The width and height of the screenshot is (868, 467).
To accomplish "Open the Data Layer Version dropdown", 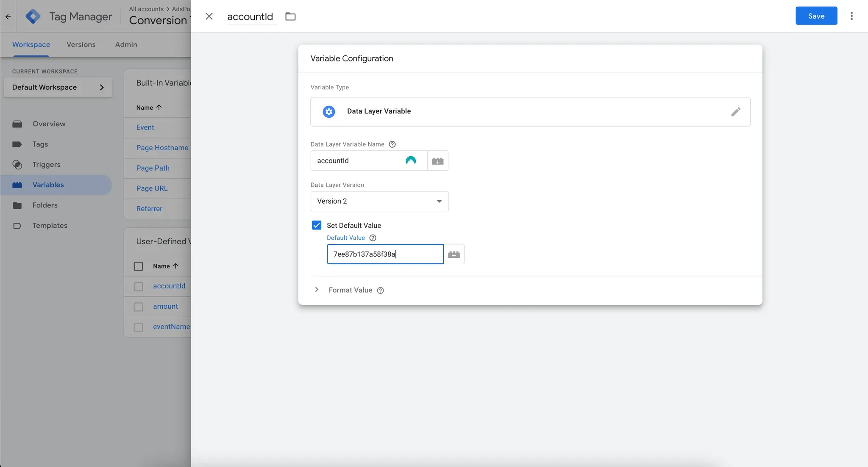I will 379,201.
